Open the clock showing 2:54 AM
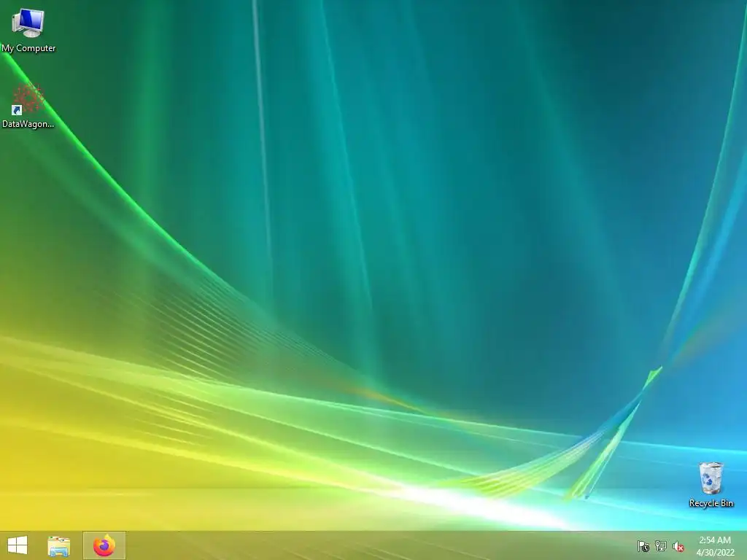747x560 pixels. pyautogui.click(x=715, y=540)
